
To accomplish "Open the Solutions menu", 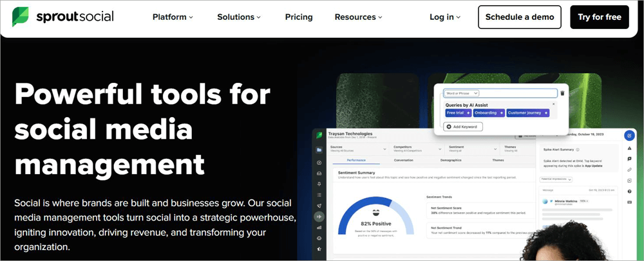I will click(239, 17).
